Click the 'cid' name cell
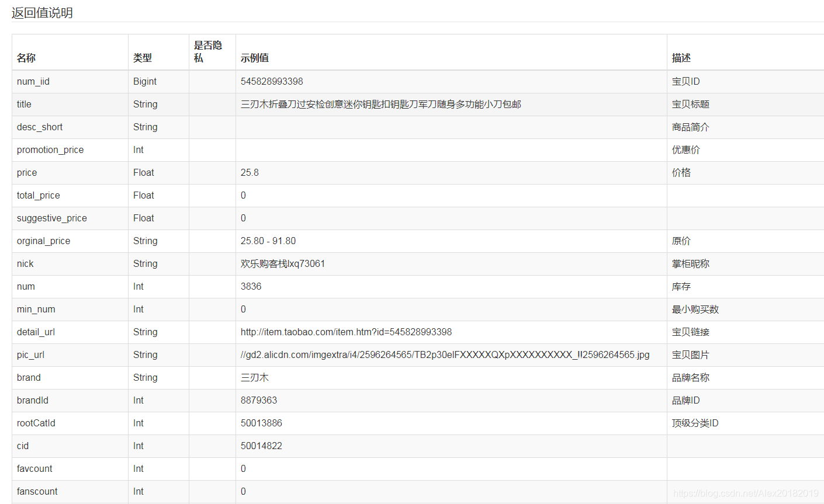The image size is (824, 504). tap(23, 446)
